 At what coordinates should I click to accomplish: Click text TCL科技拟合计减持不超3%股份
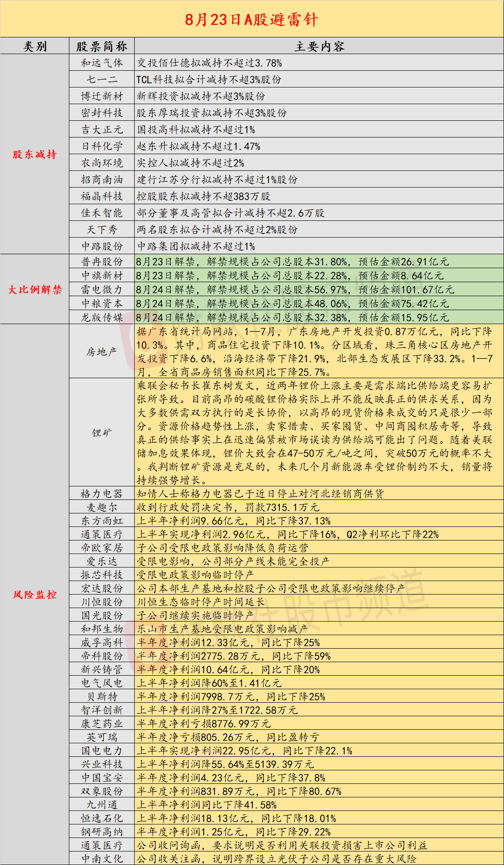click(x=209, y=80)
